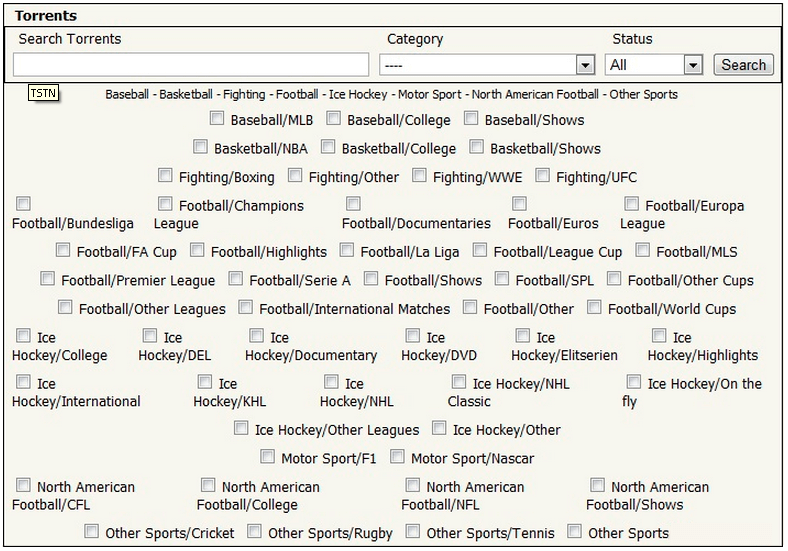Check Ice Hockey/Highlights checkbox

pyautogui.click(x=659, y=335)
